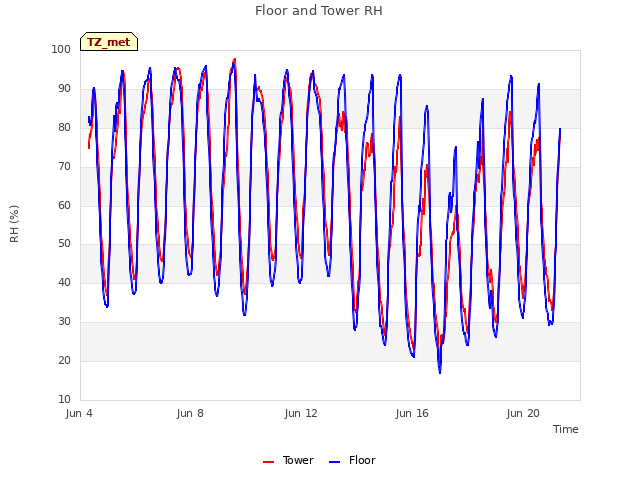Viewport: 640px width, 480px height.
Task: Click the 70 y-axis tick value
Action: coord(64,167)
